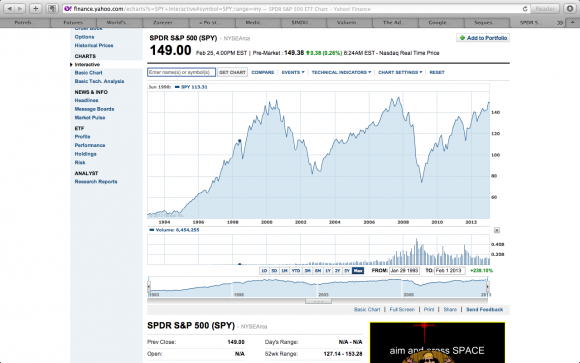Go back with Safari's back arrow
This screenshot has width=580, height=363.
[10, 9]
